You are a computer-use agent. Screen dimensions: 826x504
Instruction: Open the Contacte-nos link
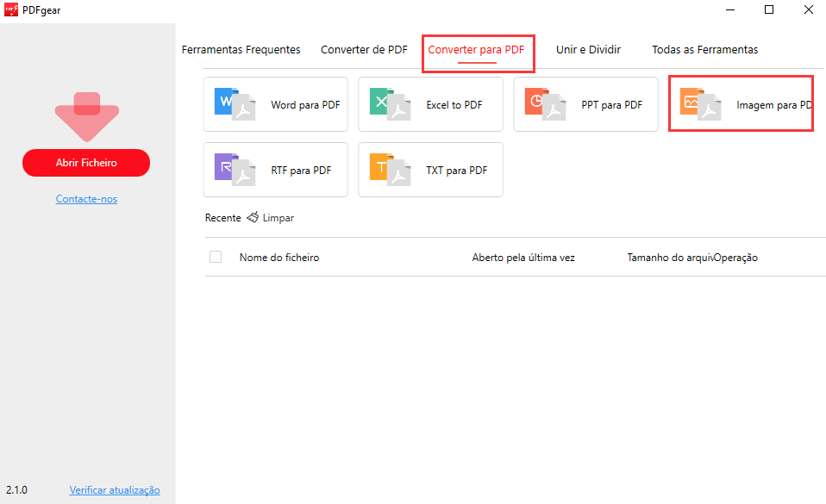(x=86, y=198)
